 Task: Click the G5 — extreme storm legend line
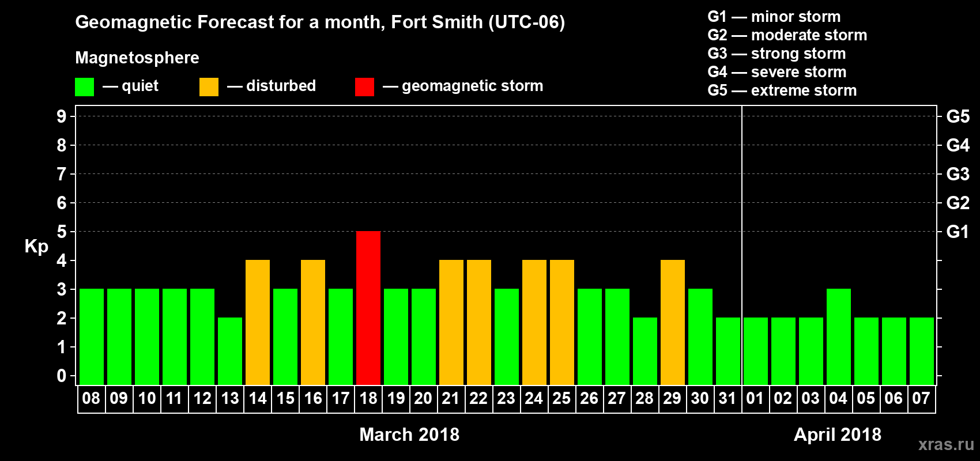782,90
